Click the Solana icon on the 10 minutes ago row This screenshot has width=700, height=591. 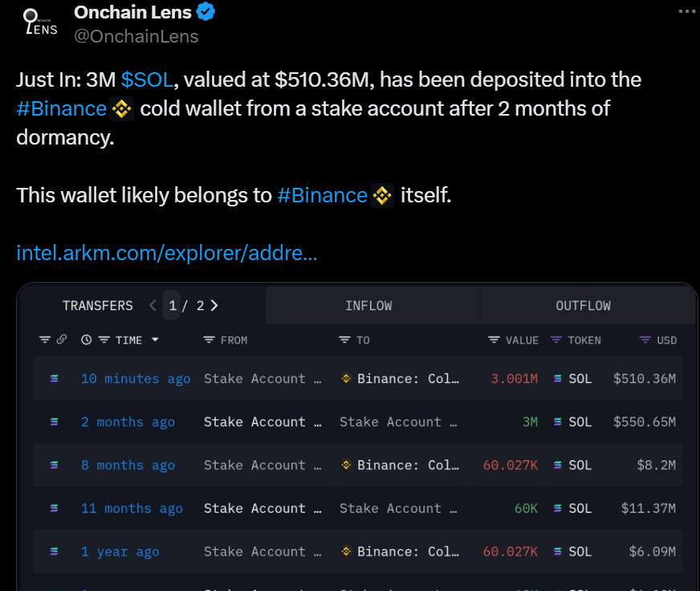tap(54, 378)
